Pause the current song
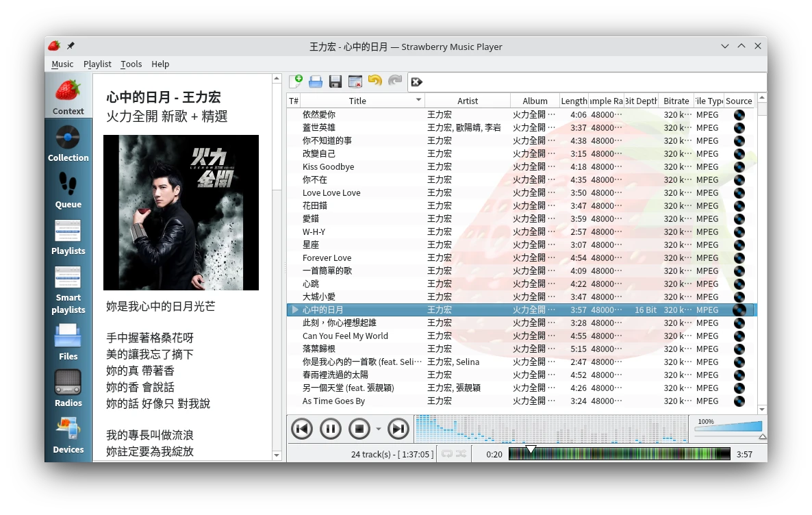Screen dimensions: 812x515 click(x=330, y=429)
